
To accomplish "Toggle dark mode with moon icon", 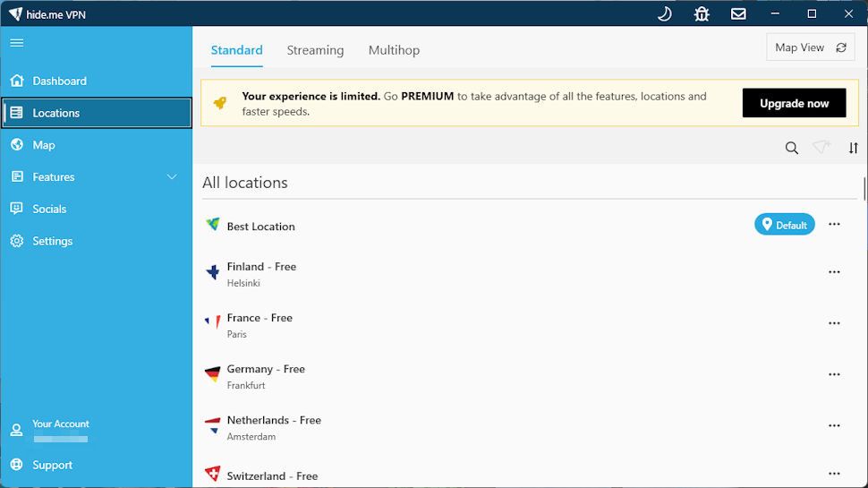I will point(664,13).
